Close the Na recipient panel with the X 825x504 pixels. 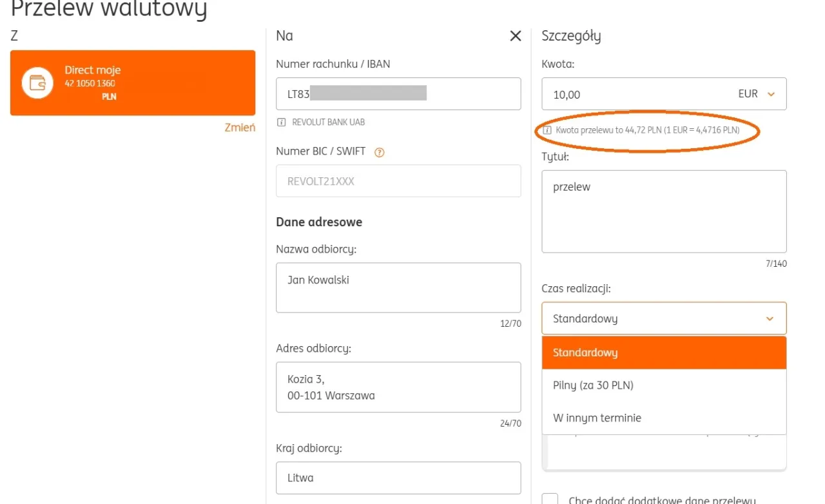516,36
